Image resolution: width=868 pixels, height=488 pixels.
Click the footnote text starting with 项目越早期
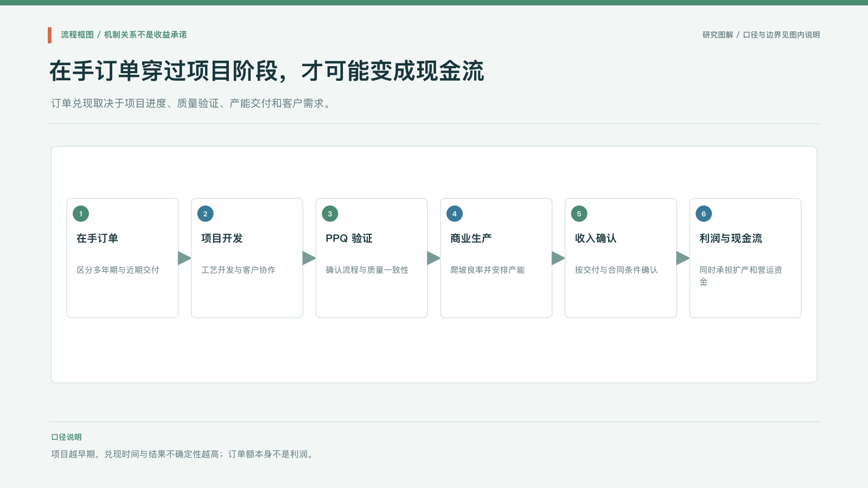(x=183, y=454)
